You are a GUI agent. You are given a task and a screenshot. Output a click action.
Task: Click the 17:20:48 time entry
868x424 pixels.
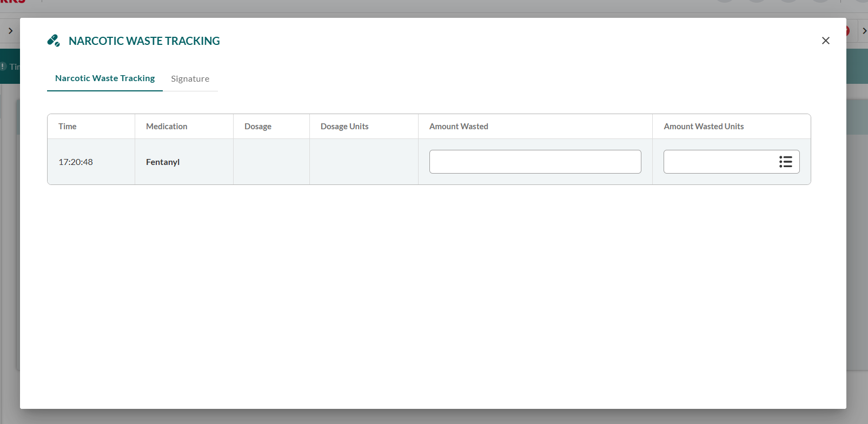click(76, 162)
